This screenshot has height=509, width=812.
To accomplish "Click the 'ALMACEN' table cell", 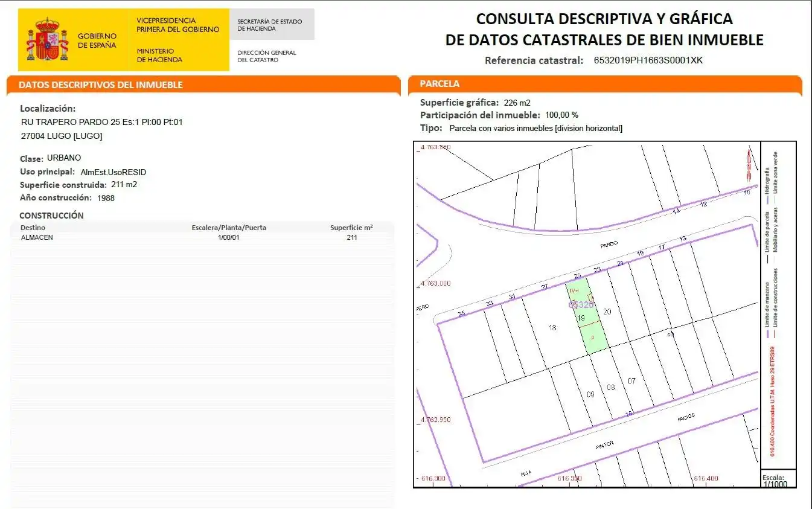I will [x=37, y=238].
